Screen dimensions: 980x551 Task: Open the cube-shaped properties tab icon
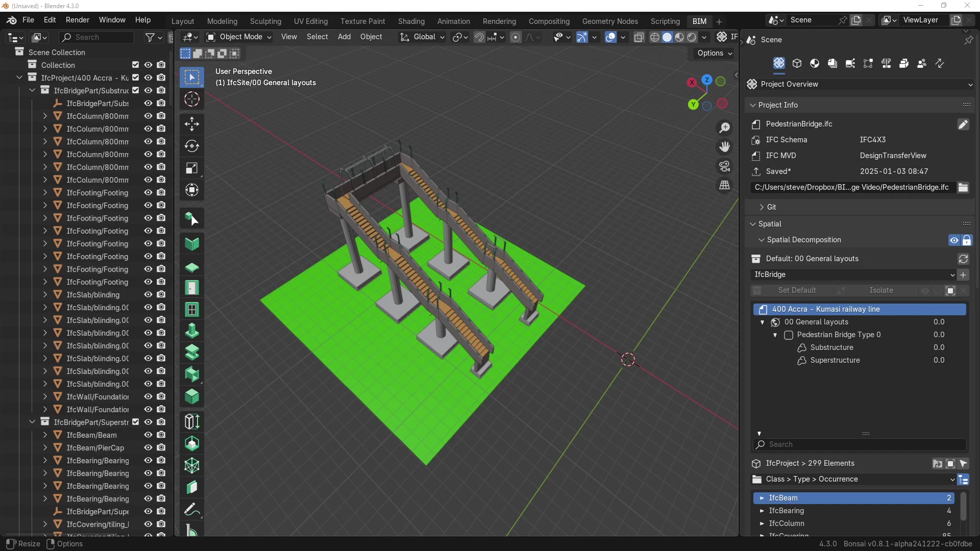797,63
